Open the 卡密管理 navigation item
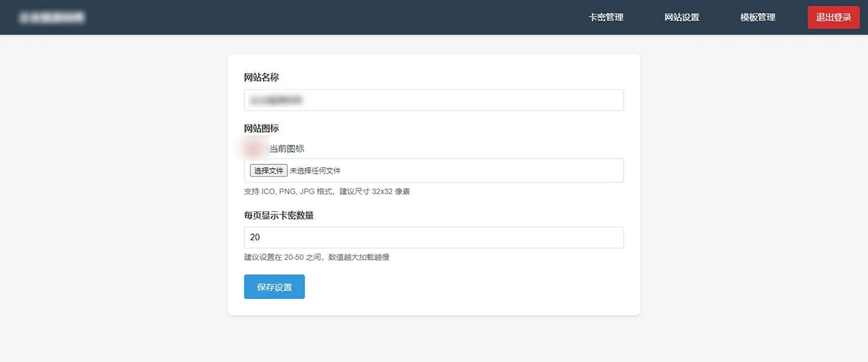Image resolution: width=868 pixels, height=362 pixels. pyautogui.click(x=605, y=17)
